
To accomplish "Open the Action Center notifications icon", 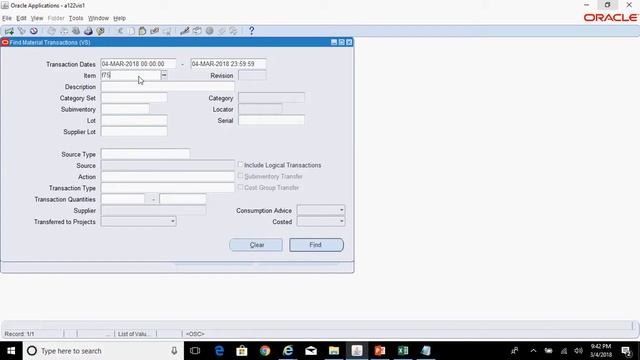I will [626, 351].
